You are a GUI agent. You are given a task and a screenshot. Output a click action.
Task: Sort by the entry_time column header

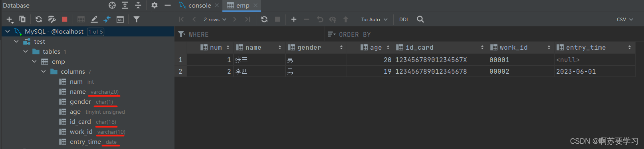594,47
